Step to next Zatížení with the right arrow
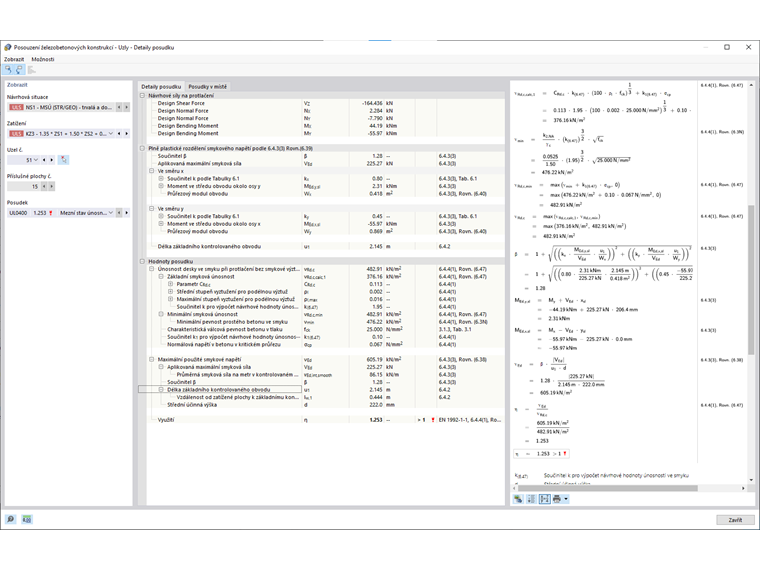 point(127,133)
